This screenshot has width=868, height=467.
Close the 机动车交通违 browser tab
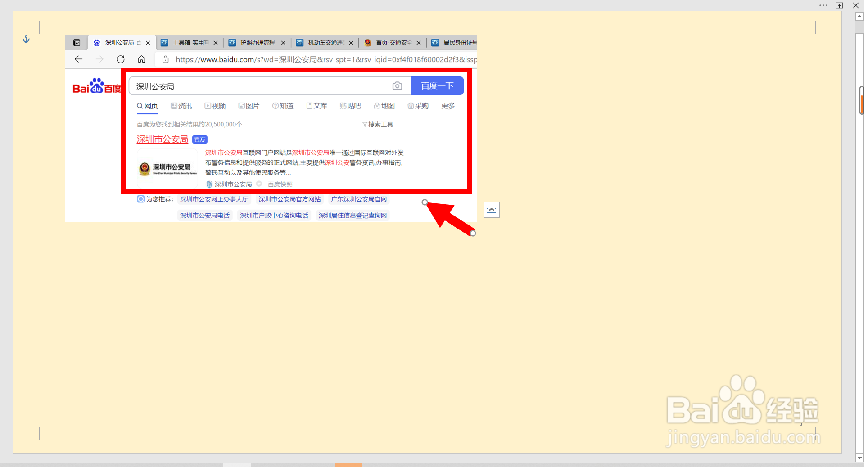(351, 43)
